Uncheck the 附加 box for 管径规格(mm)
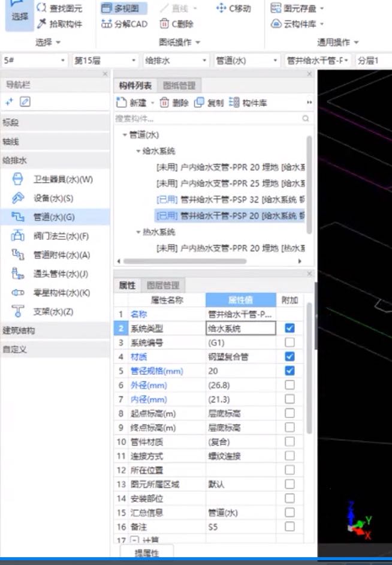This screenshot has height=565, width=392. 290,371
